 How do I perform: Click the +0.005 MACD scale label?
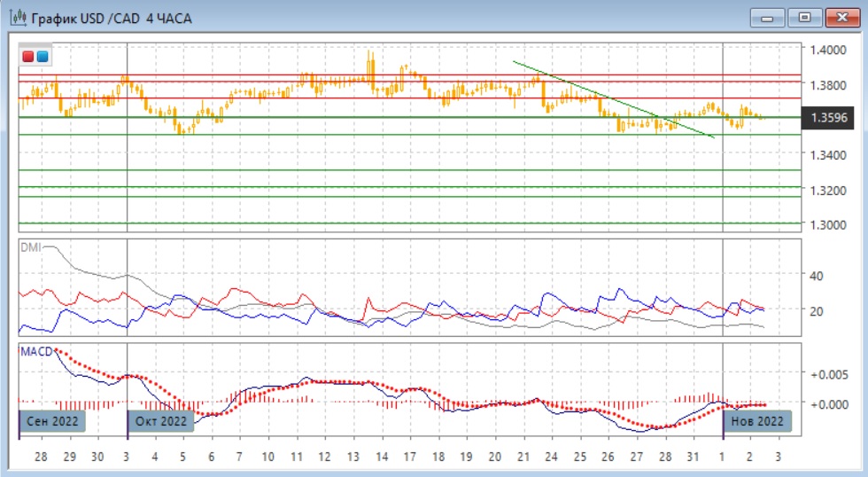(828, 374)
